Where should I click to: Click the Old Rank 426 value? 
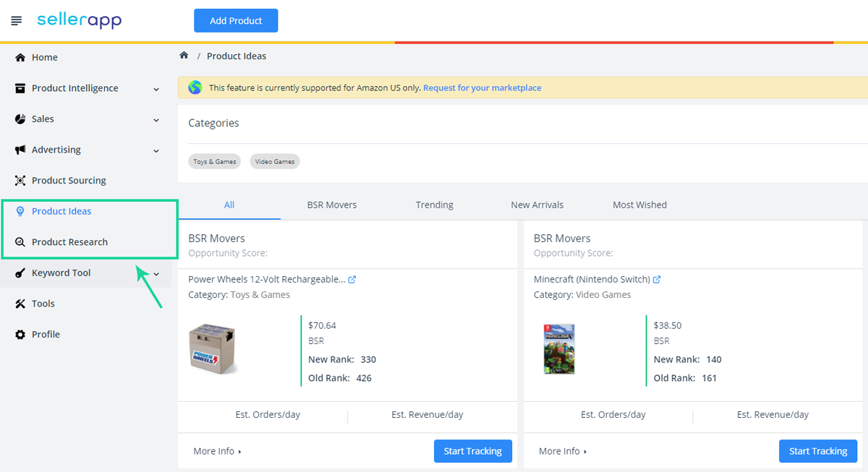(364, 378)
